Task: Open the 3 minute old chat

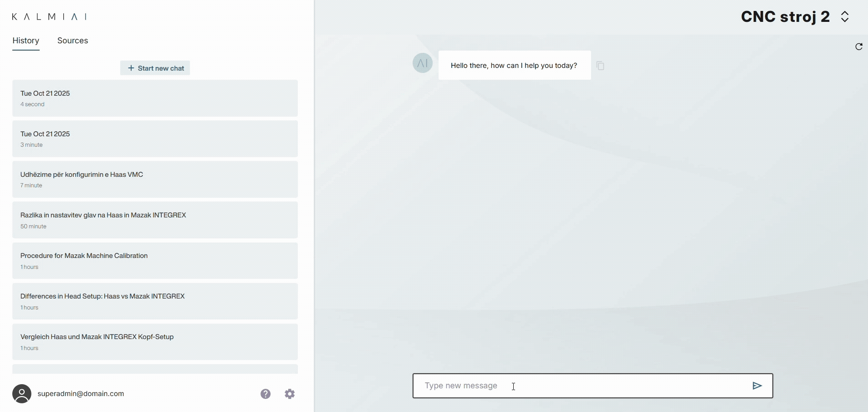Action: coord(155,139)
